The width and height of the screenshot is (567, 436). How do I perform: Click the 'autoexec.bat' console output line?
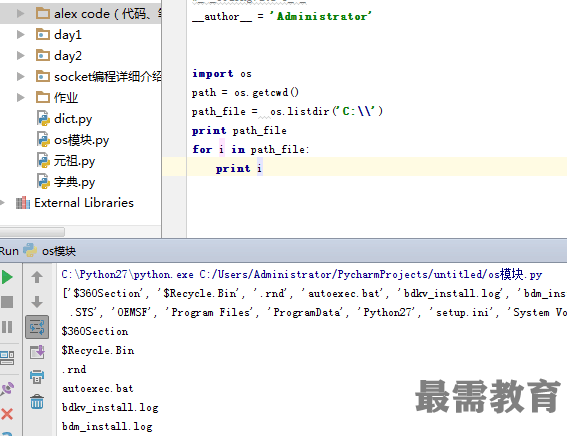(x=98, y=388)
